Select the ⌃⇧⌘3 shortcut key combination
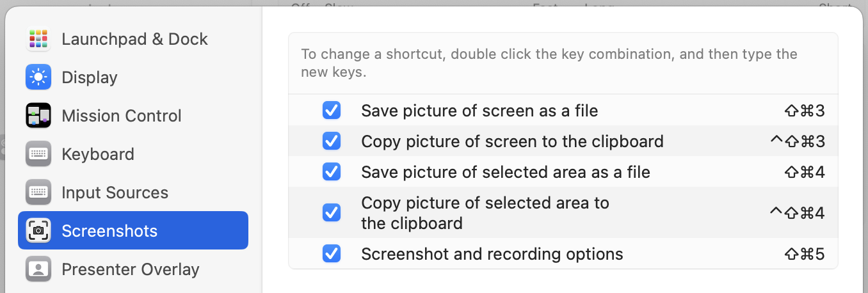The image size is (868, 293). click(798, 141)
